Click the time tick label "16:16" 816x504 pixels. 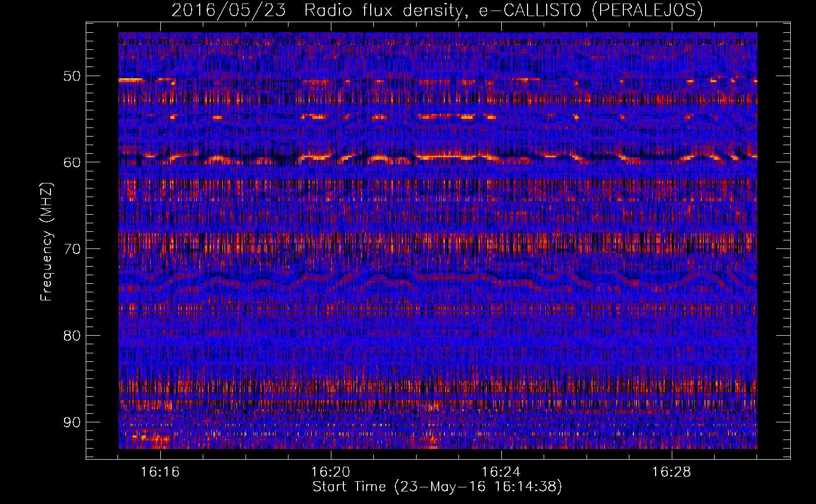click(x=160, y=472)
